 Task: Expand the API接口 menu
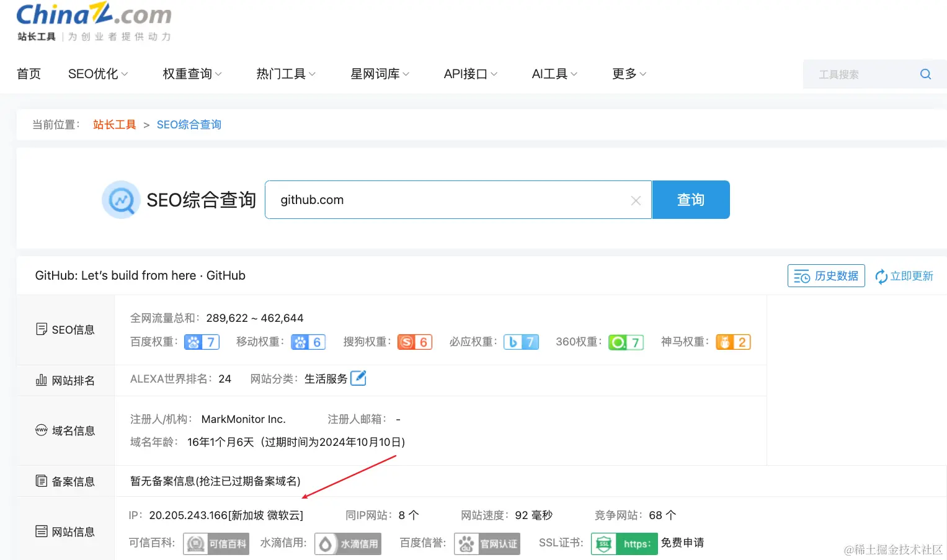pos(471,74)
